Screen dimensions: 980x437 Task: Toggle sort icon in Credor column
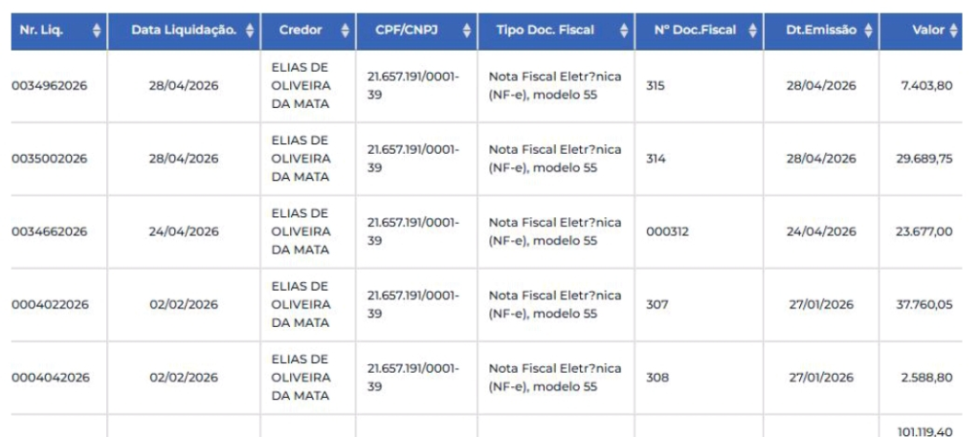click(x=345, y=31)
